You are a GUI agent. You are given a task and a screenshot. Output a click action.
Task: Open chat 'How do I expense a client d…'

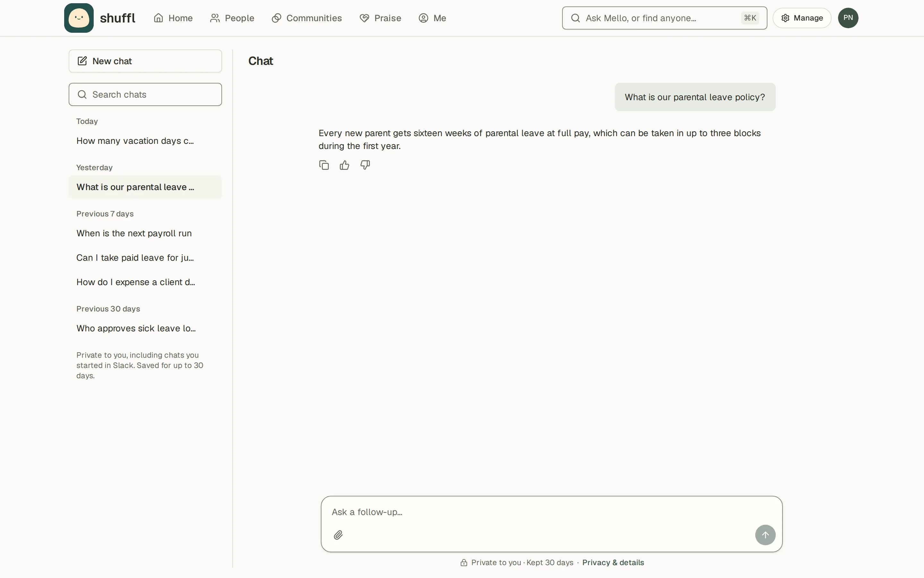click(145, 282)
